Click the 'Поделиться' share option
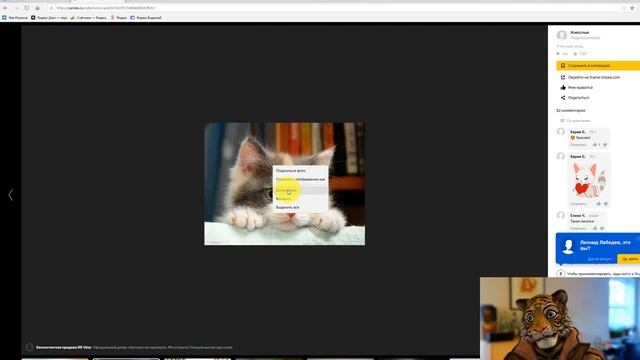The height and width of the screenshot is (360, 640). (x=578, y=98)
